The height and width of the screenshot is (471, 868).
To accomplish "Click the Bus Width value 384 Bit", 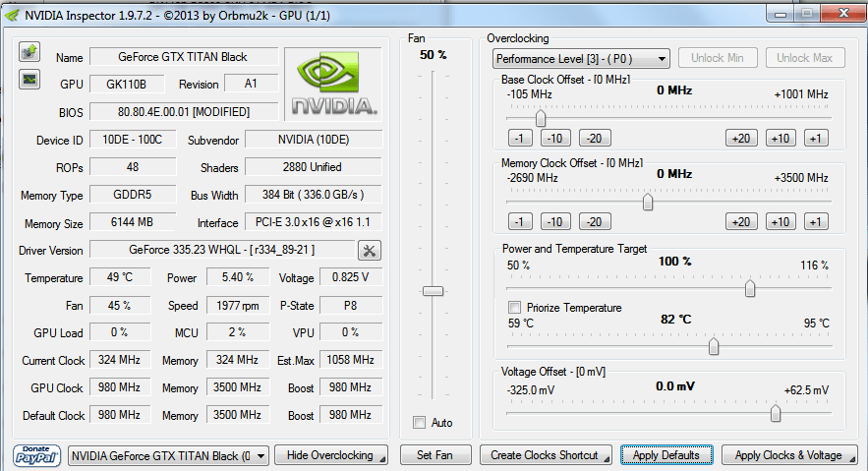I will coord(313,195).
